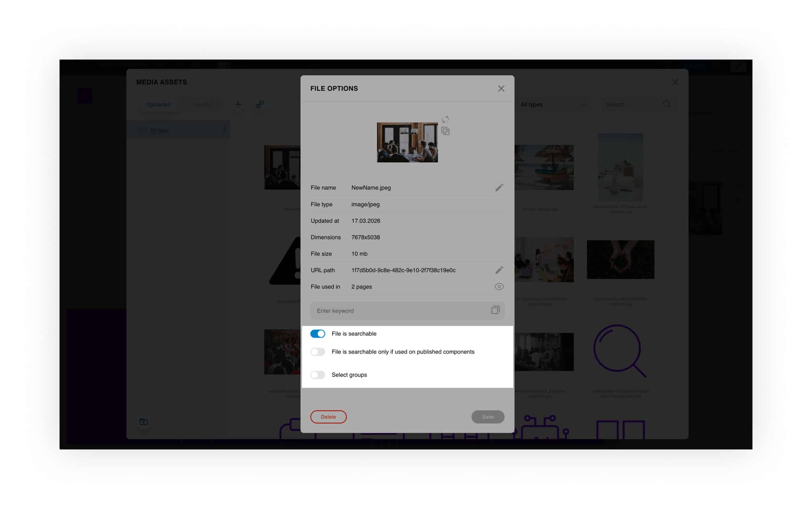Click the new folder icon at bottom left
Viewport: 812px width, 509px height.
click(144, 421)
